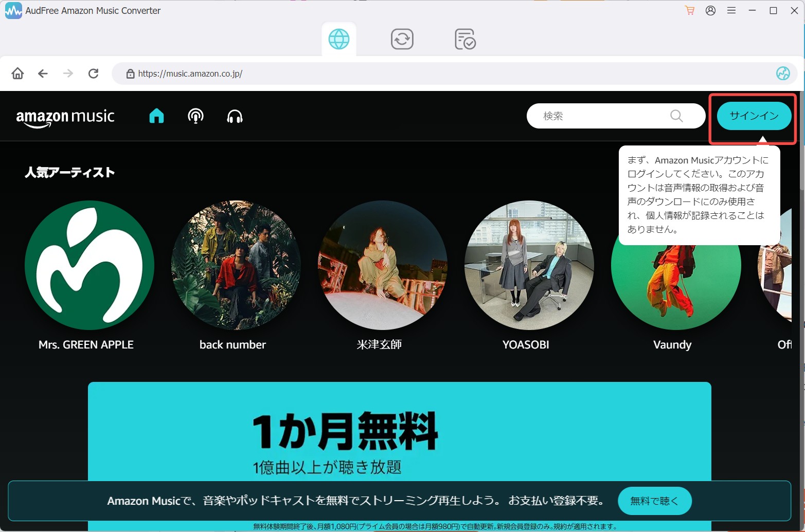Open the podcasts icon in Amazon Music
Viewport: 805px width, 532px height.
click(x=195, y=116)
